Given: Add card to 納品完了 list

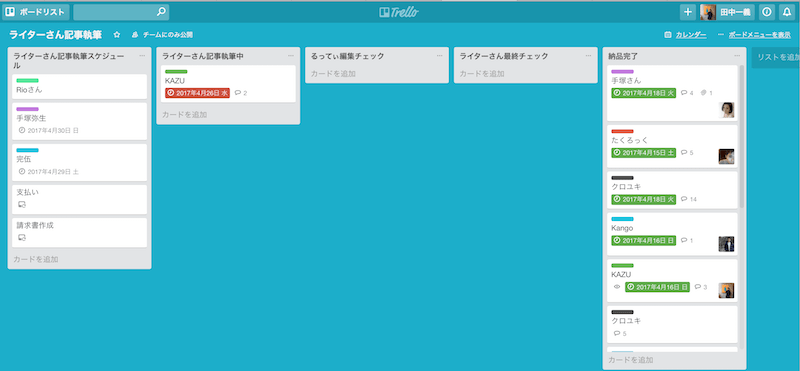Looking at the screenshot, I should tap(631, 360).
